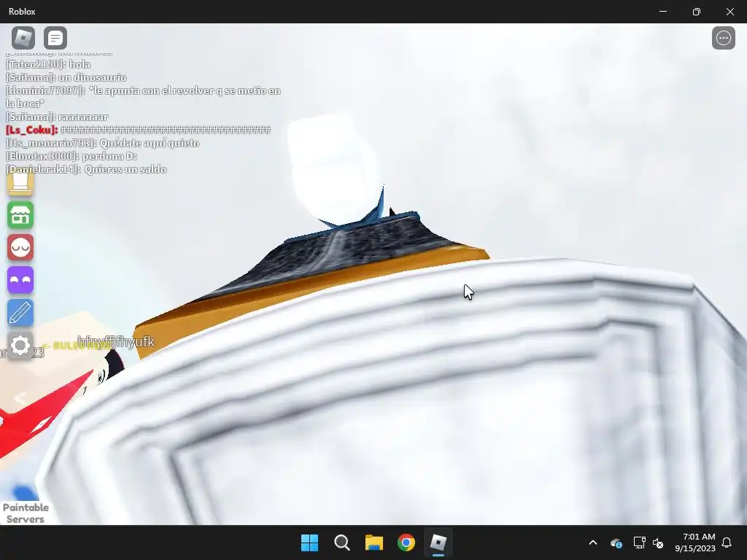Launch File Explorer from taskbar
Image resolution: width=747 pixels, height=560 pixels.
[x=374, y=542]
